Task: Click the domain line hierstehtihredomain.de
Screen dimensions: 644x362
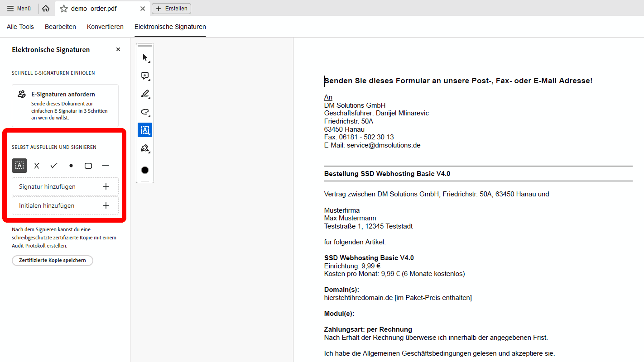Action: click(398, 298)
